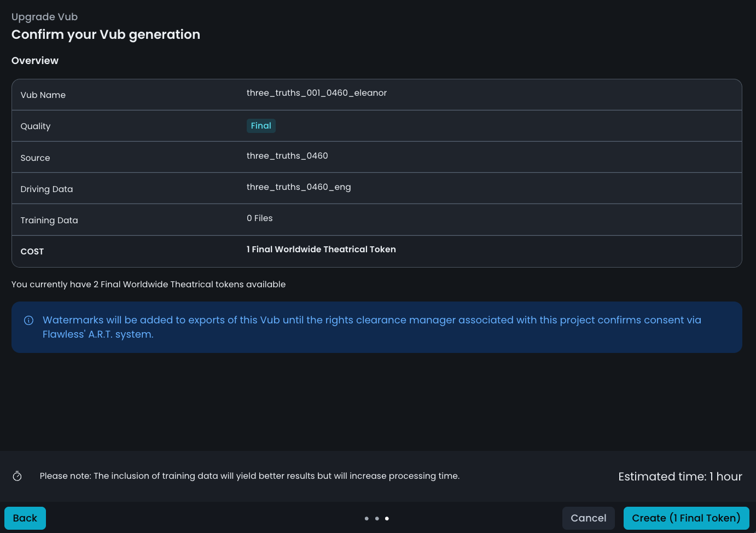The image size is (756, 533).
Task: Click the 'Vub Name' row label
Action: (x=43, y=95)
